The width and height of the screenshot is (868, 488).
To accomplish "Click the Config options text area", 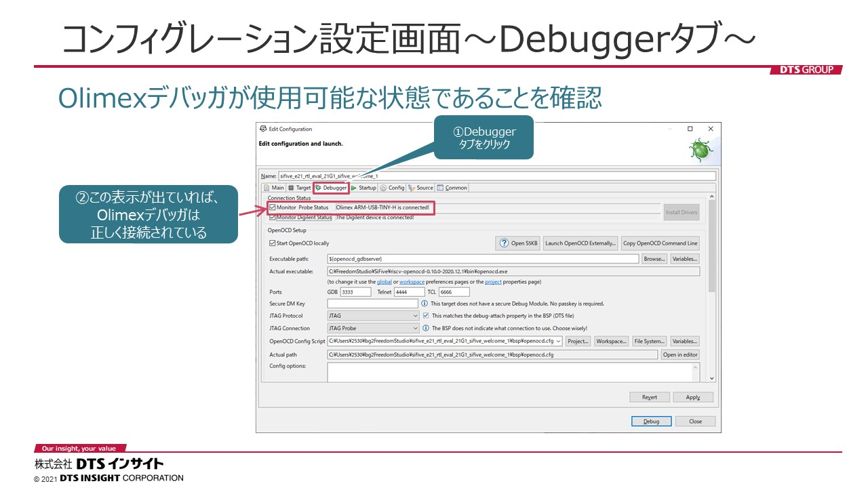I will (513, 372).
